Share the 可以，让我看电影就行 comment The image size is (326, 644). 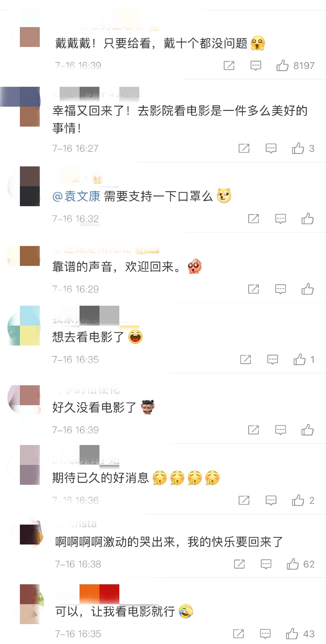pyautogui.click(x=239, y=634)
